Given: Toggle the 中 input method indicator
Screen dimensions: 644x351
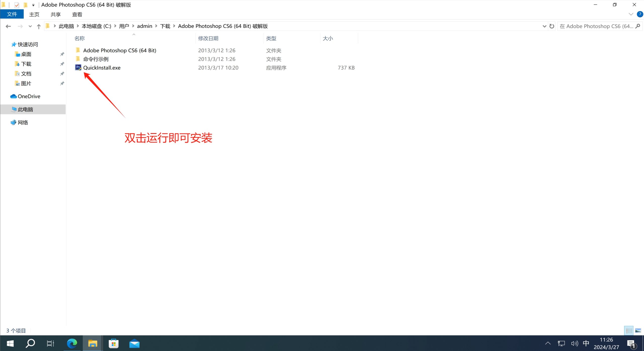Looking at the screenshot, I should point(586,343).
